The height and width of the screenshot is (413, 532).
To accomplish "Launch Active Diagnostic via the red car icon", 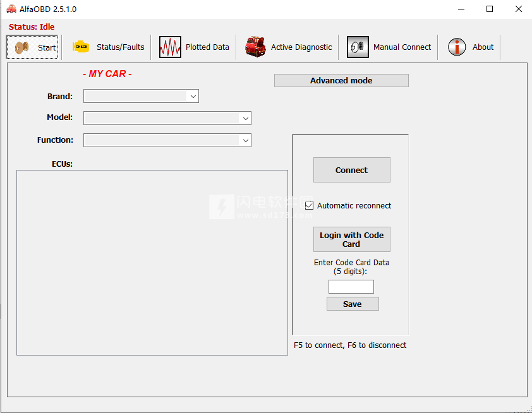I will coord(255,47).
